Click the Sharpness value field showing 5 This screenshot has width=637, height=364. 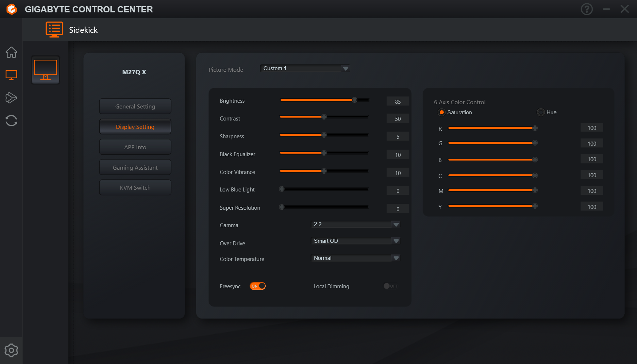398,136
